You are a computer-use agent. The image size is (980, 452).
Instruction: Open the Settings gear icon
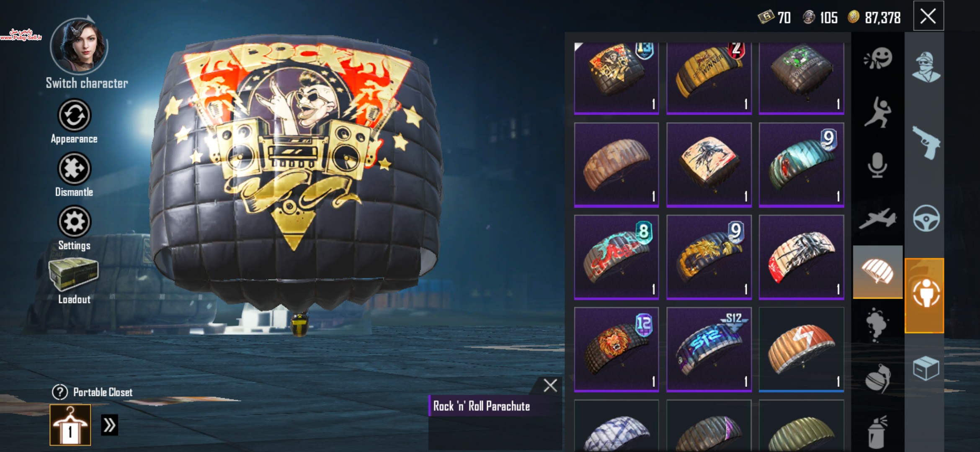(74, 222)
